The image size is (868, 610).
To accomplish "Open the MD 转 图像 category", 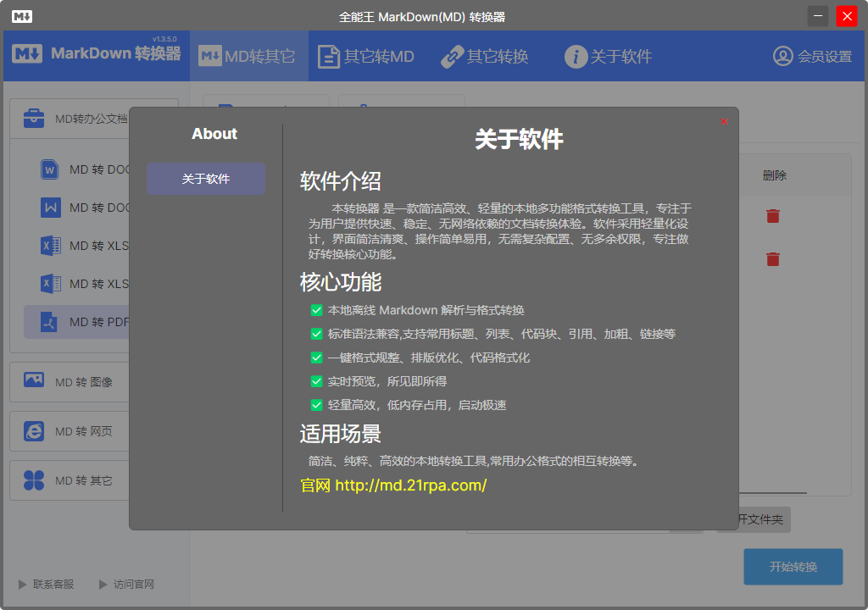I will (70, 382).
